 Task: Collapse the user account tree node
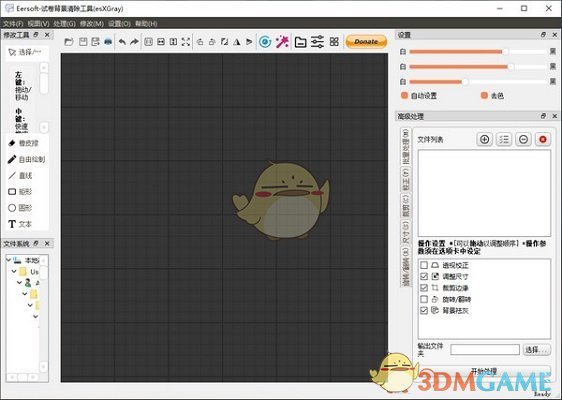(x=19, y=282)
